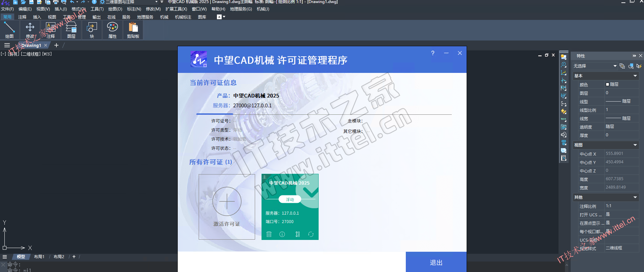Open the 扩展工具(X) menu
644x272 pixels.
point(176,9)
